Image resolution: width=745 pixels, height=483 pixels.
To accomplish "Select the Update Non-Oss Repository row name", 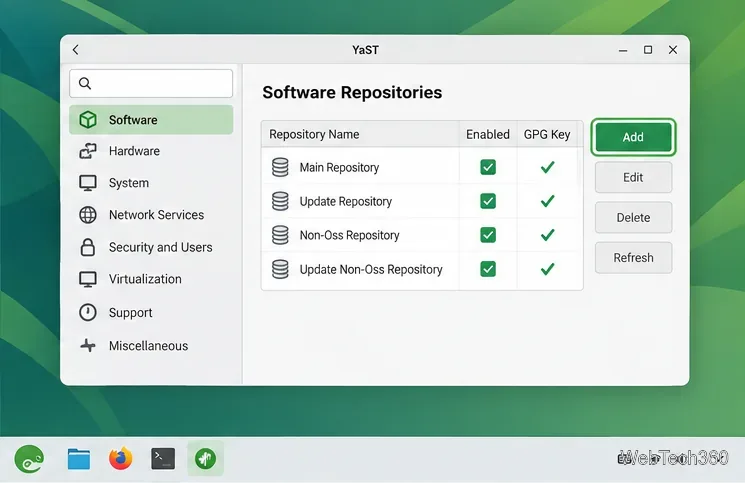I will pyautogui.click(x=371, y=269).
